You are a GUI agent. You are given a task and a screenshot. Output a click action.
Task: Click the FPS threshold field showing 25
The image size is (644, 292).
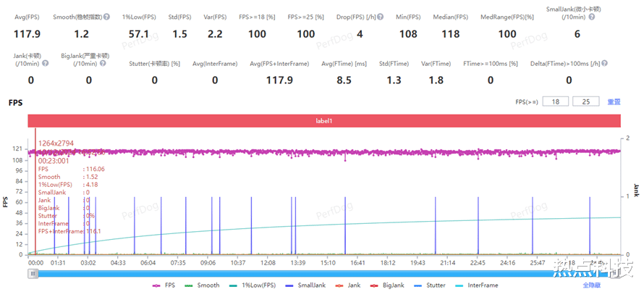coord(585,101)
